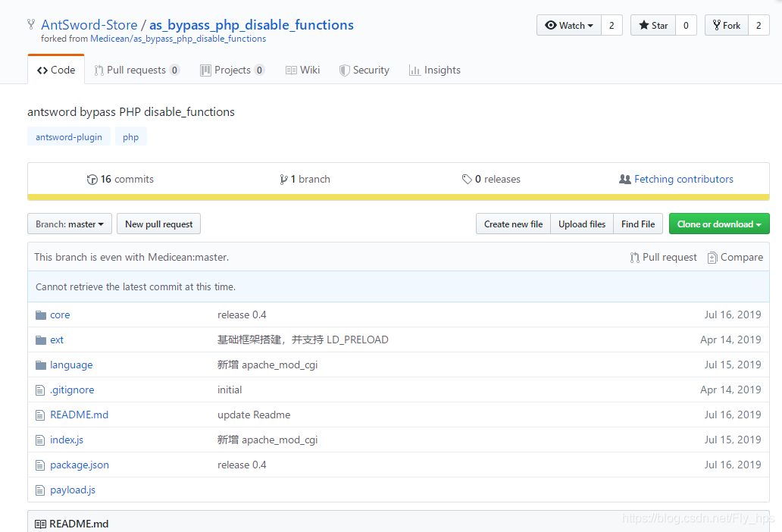Click the pull request icon beside Pull request link

[x=634, y=257]
